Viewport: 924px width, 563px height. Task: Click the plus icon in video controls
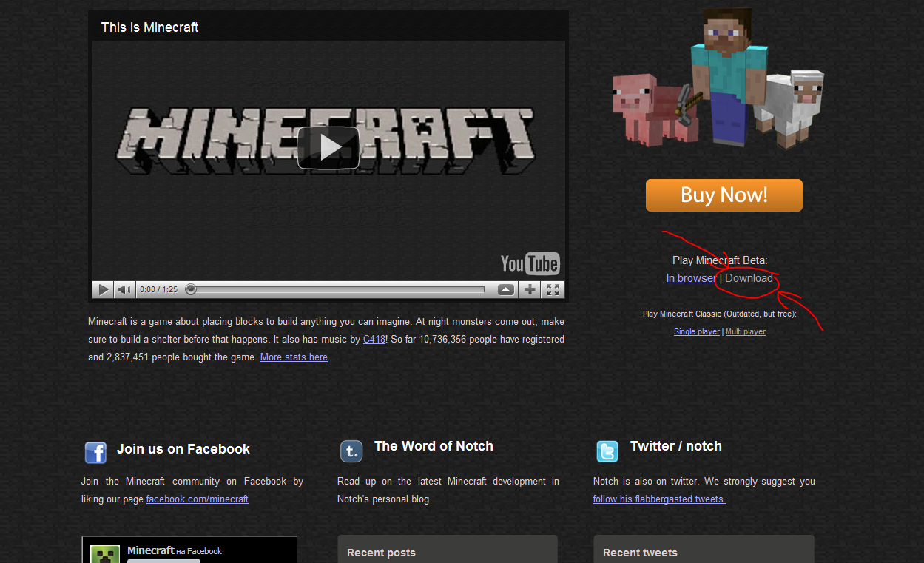tap(530, 289)
